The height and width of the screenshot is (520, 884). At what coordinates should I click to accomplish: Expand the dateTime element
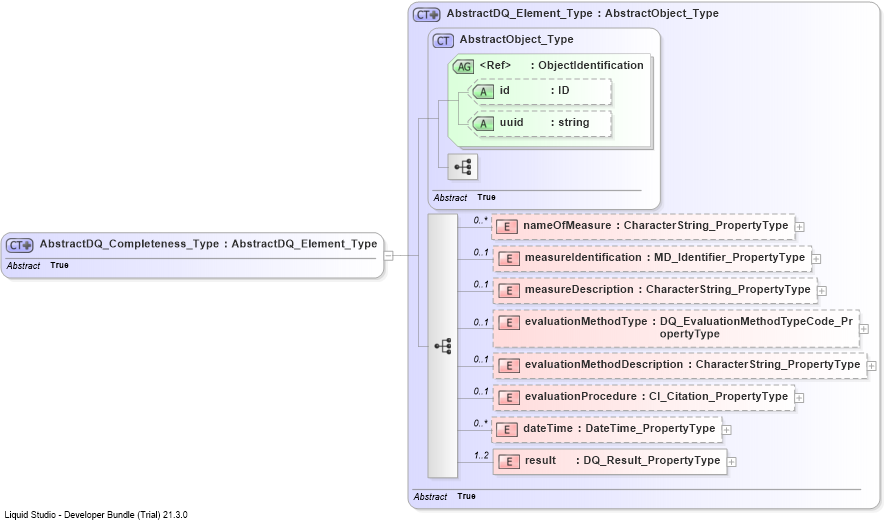click(727, 430)
